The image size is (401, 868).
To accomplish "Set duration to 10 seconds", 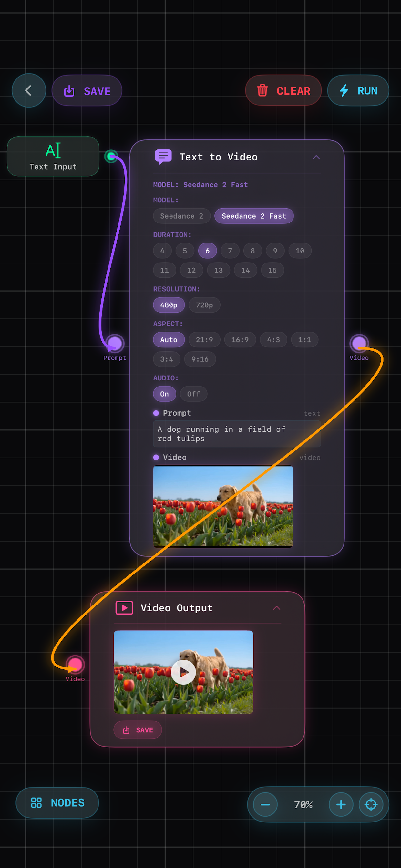I will pyautogui.click(x=300, y=251).
